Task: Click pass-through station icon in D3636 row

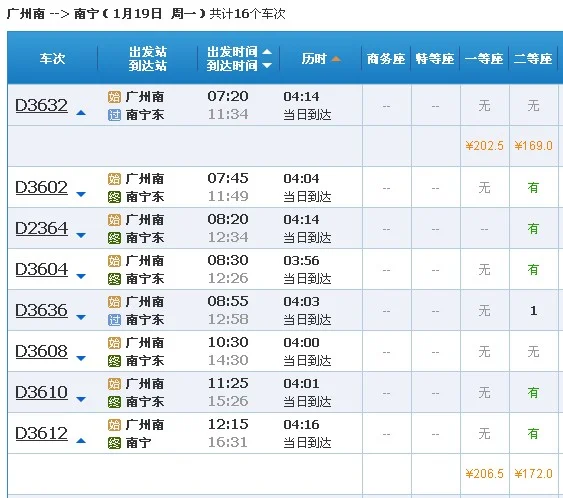Action: [115, 320]
